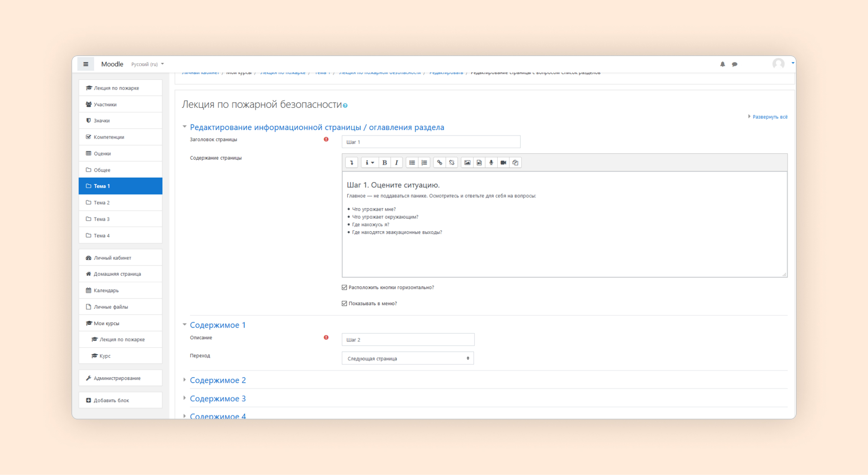Open Общее section in sidebar
Viewport: 868px width, 475px height.
(x=120, y=170)
